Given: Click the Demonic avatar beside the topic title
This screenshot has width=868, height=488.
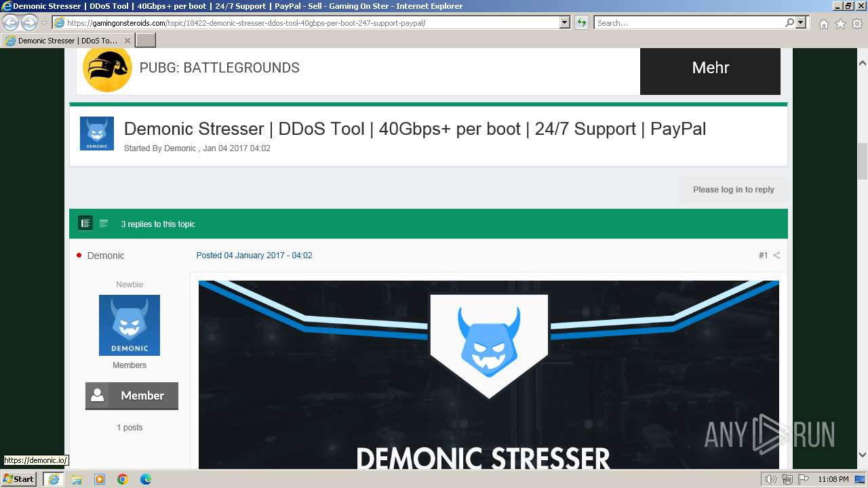Looking at the screenshot, I should coord(97,134).
